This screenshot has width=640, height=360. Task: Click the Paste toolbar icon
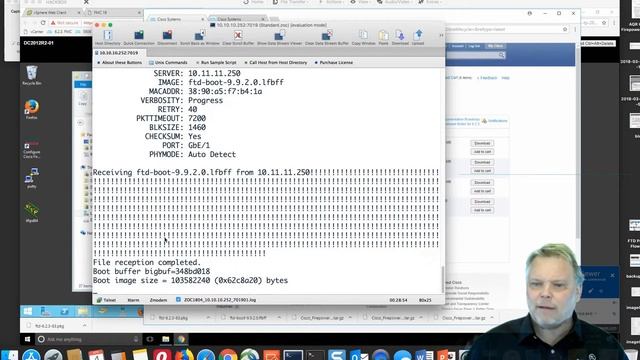pos(383,38)
